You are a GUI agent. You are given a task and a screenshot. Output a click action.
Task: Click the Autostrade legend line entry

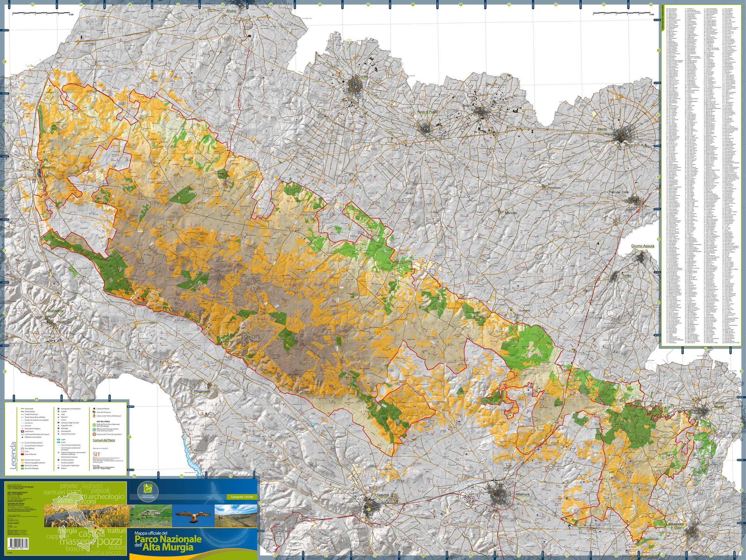click(x=27, y=409)
